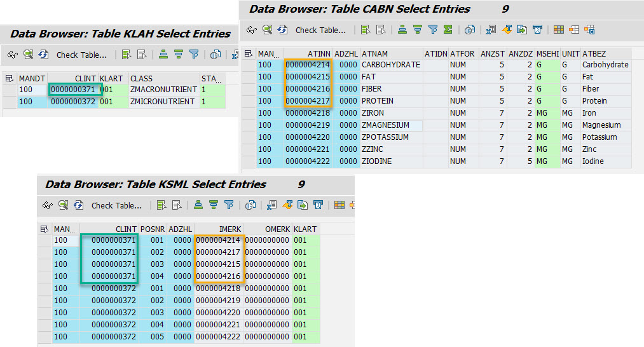Export KSML table to spreadsheet
Screen dimensions: 644x347
coord(271,205)
